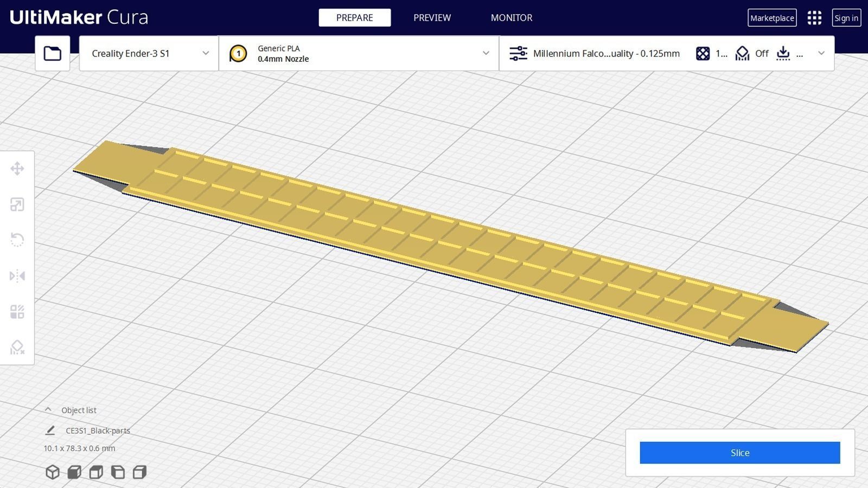
Task: Select the Support Blocker tool
Action: pos(17,347)
